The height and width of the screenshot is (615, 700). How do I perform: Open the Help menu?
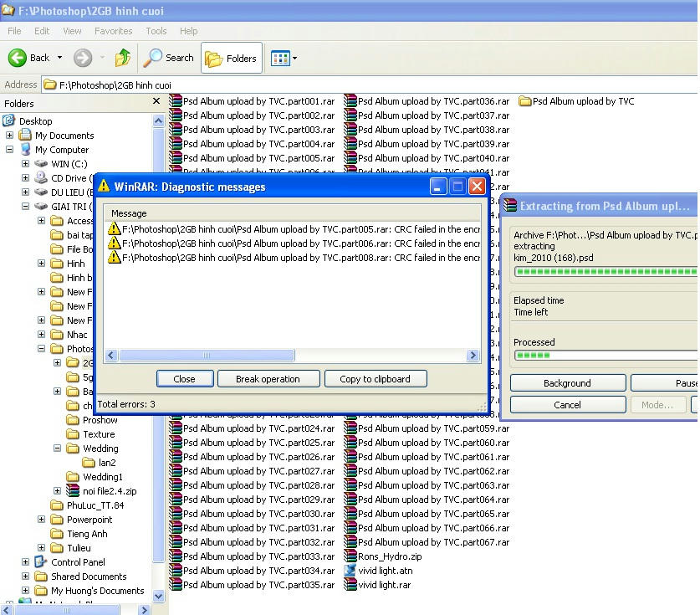(188, 31)
